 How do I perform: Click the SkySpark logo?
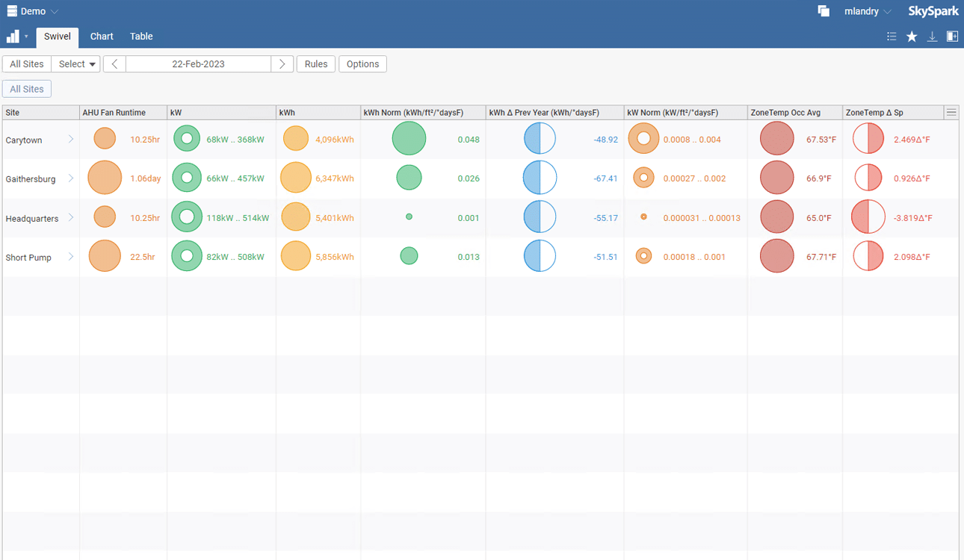point(933,11)
